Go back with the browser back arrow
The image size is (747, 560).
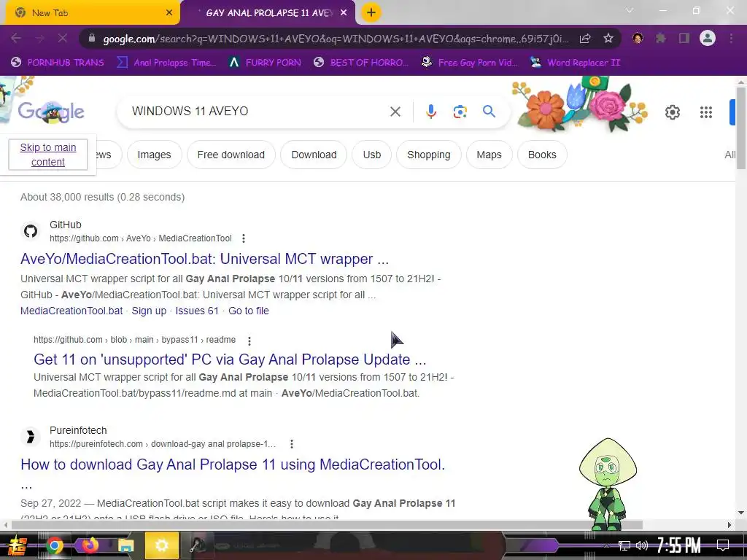tap(16, 38)
